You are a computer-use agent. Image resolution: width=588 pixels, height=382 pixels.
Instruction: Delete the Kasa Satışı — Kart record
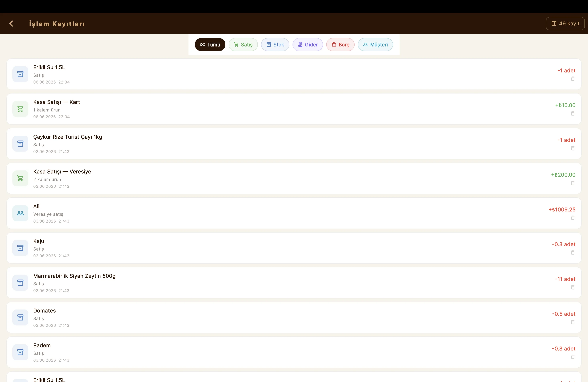click(573, 113)
